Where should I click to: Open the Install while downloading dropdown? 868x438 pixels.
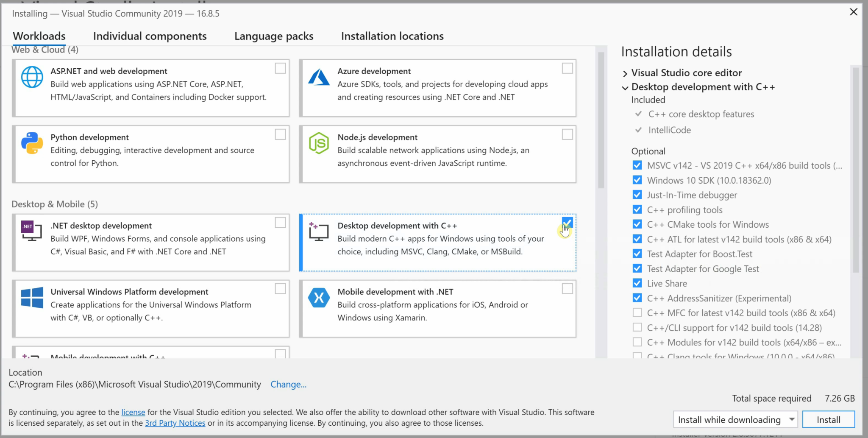click(x=792, y=419)
